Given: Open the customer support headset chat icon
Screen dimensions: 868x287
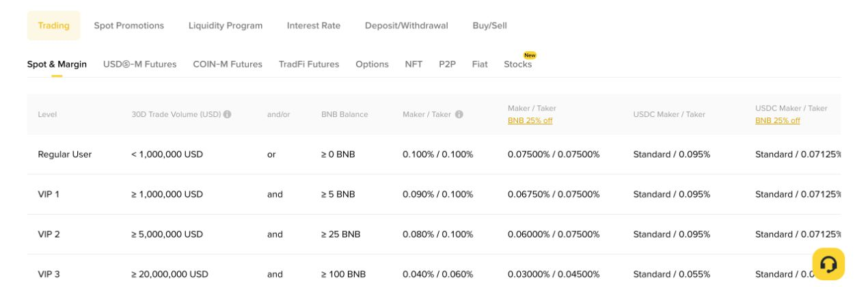Looking at the screenshot, I should 828,264.
